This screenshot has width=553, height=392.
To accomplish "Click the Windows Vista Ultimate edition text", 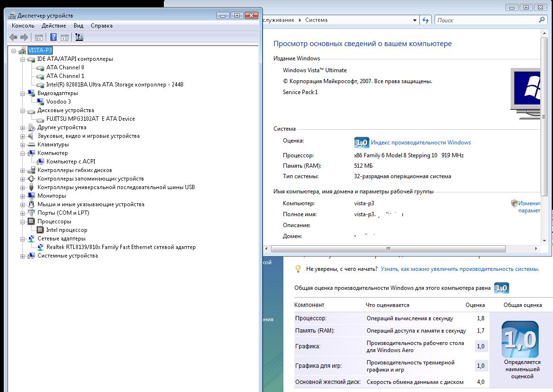I will [315, 70].
